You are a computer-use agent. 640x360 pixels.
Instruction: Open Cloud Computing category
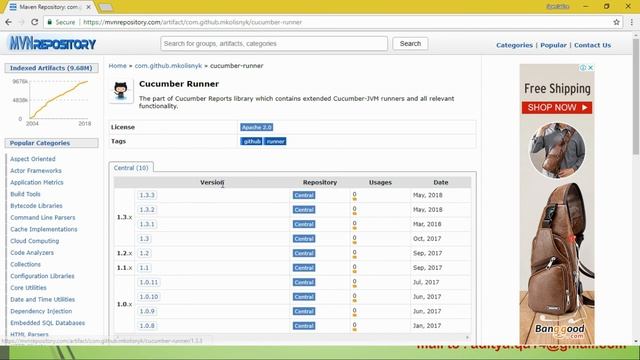[35, 241]
